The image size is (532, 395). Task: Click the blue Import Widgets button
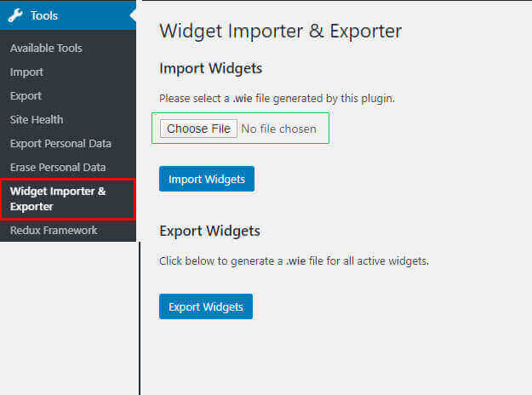pos(207,179)
